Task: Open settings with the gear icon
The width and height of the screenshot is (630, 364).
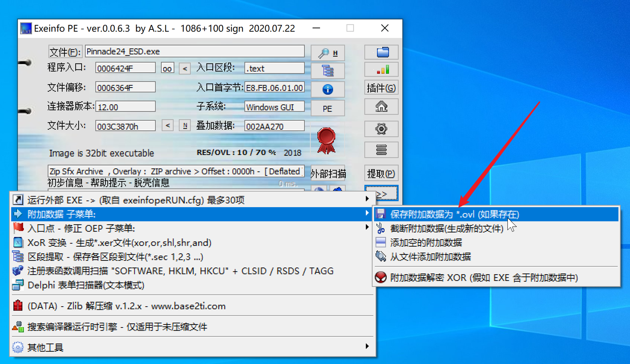Action: click(381, 129)
